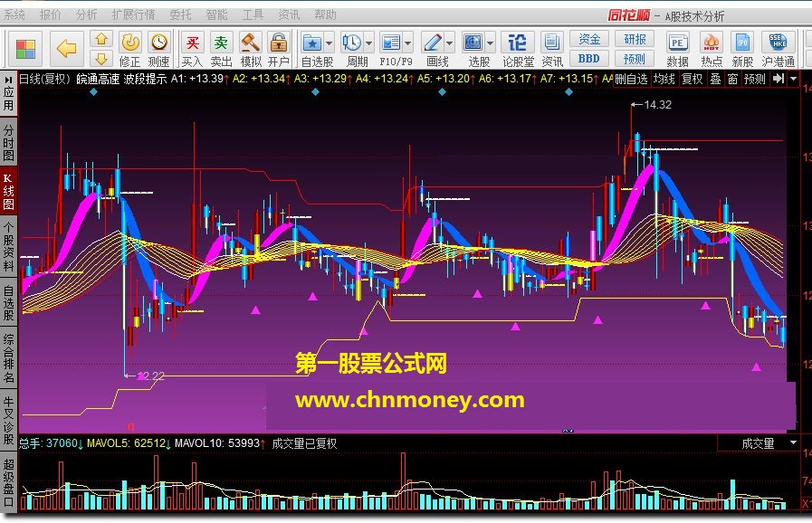Switch to the K线图 sidebar tab
The image size is (812, 523).
[x=8, y=192]
